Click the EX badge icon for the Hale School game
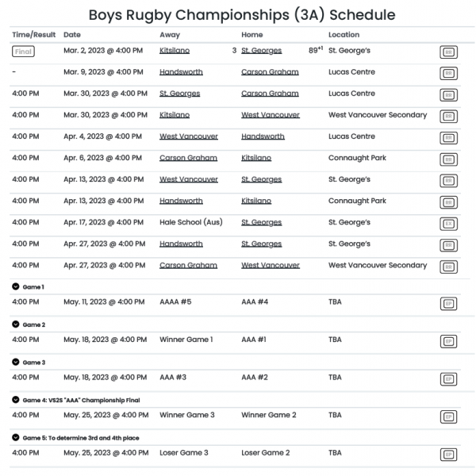 point(448,224)
